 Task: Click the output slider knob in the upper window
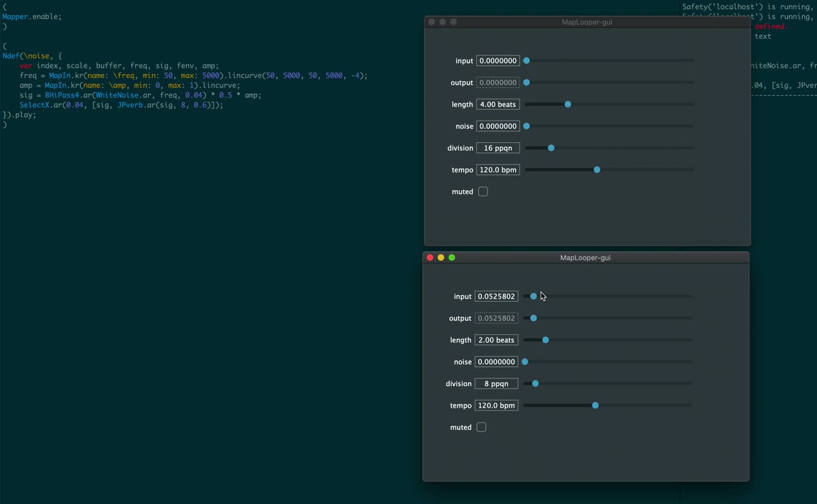pos(527,82)
